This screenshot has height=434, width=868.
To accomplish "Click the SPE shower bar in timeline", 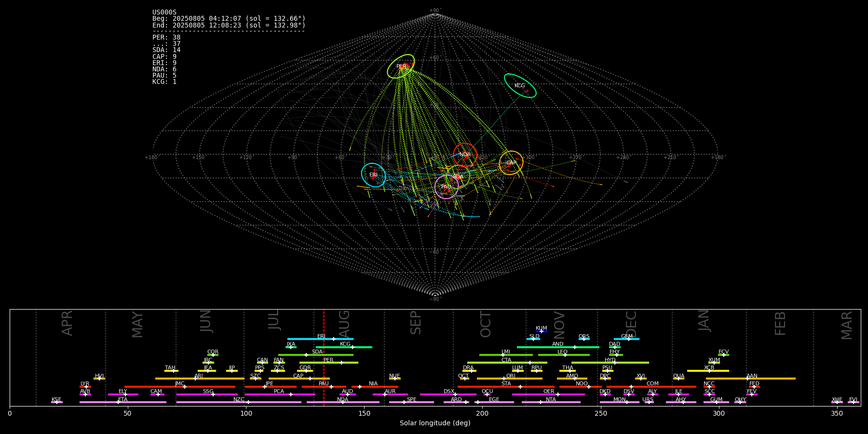I will pos(411,402).
